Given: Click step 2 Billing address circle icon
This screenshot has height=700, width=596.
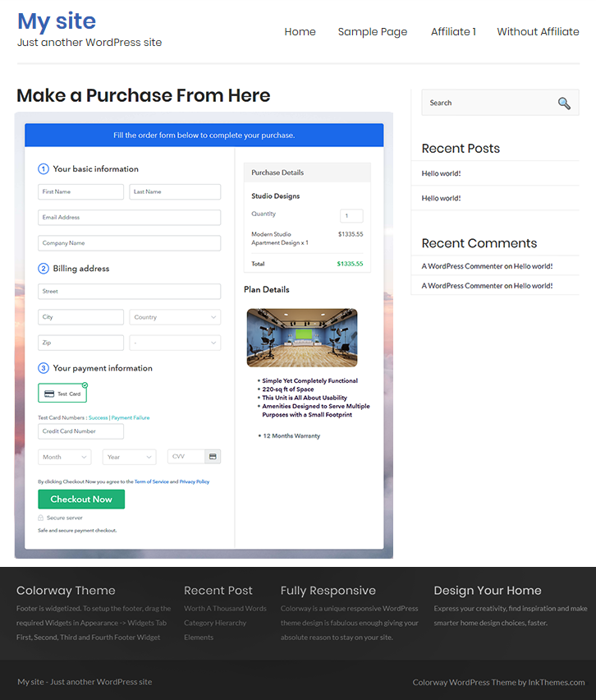Looking at the screenshot, I should 44,269.
